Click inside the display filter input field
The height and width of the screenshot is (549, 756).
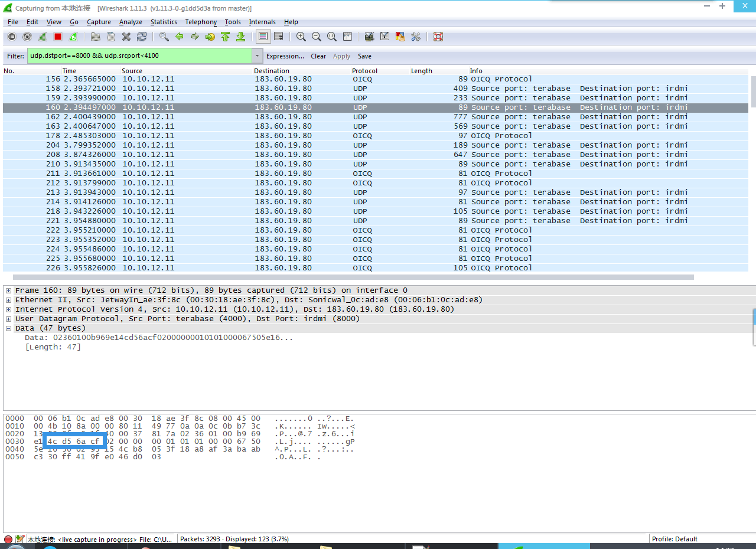click(139, 56)
